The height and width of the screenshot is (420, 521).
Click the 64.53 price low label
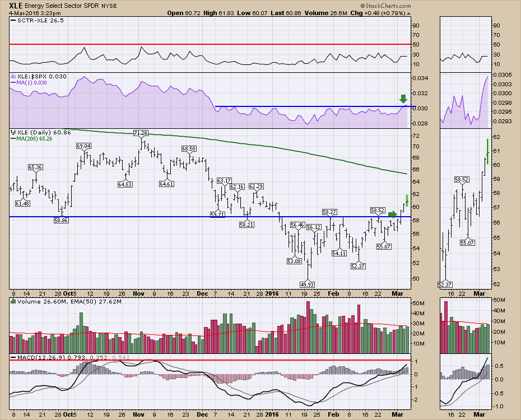click(125, 184)
